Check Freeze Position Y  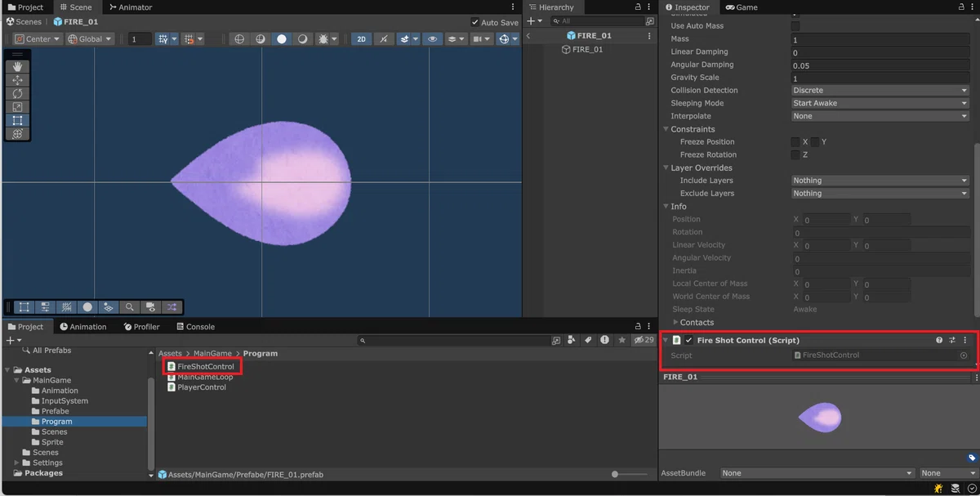pyautogui.click(x=815, y=141)
